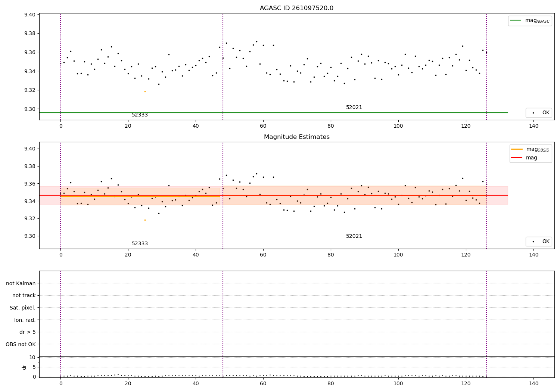
Task: Click the '40' x-tick under the Magnitude Estimates plot
Action: tap(196, 255)
